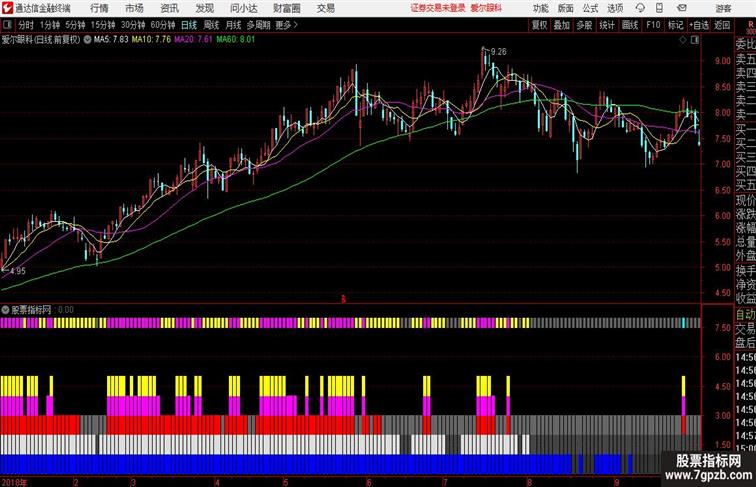Image resolution: width=756 pixels, height=487 pixels.
Task: Open the 财富圈 menu
Action: pos(287,8)
